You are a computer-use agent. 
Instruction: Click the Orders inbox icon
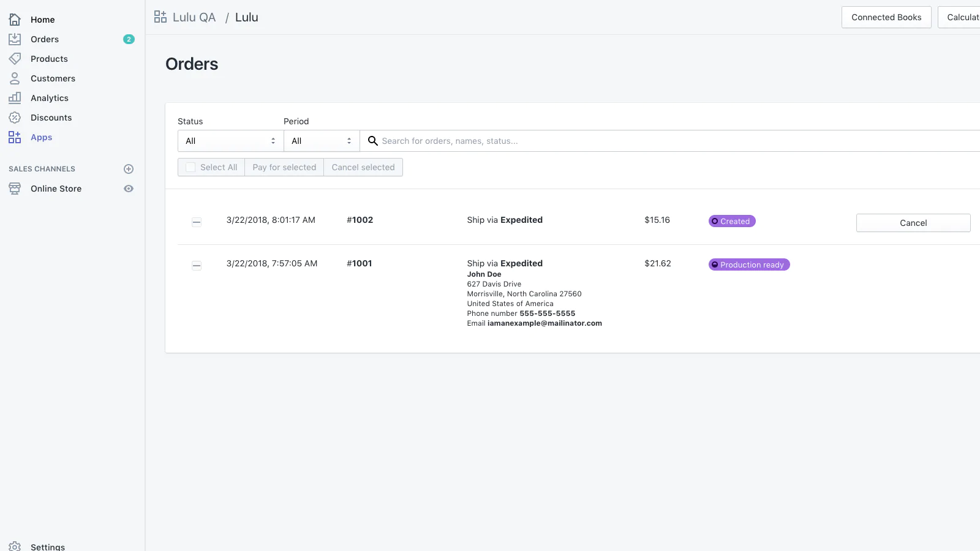pos(15,39)
